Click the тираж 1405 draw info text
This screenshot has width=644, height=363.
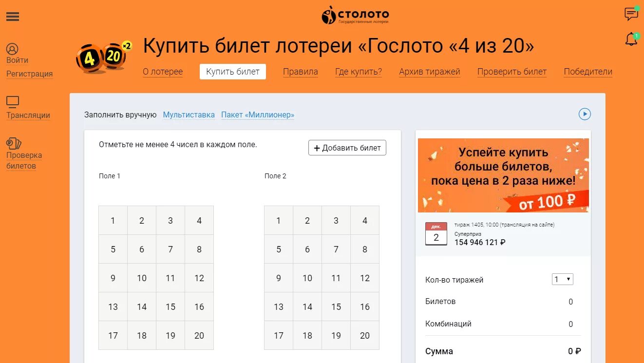[504, 225]
